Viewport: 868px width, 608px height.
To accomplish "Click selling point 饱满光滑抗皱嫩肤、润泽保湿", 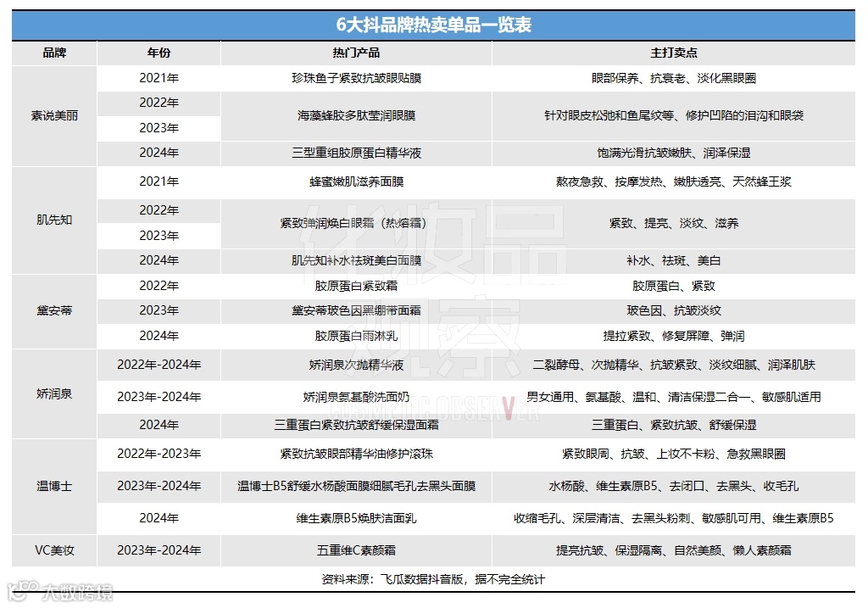I will (x=674, y=153).
